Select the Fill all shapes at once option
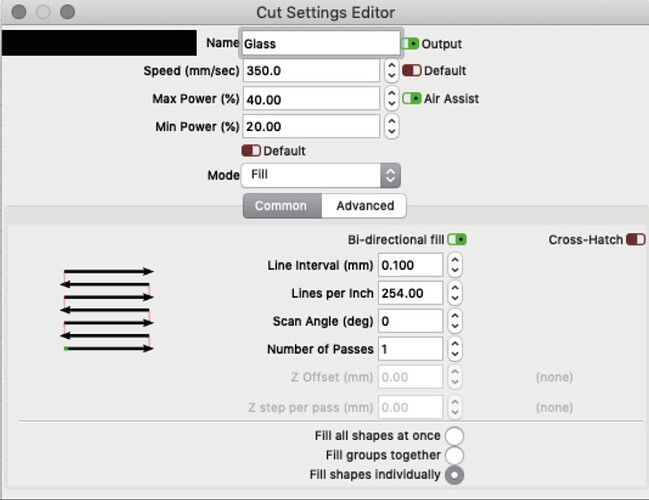The image size is (649, 500). (x=455, y=437)
